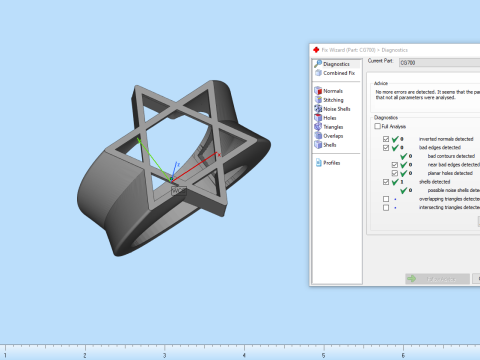The height and width of the screenshot is (360, 480).
Task: Enable overlapping triangles detected checkbox
Action: click(386, 199)
